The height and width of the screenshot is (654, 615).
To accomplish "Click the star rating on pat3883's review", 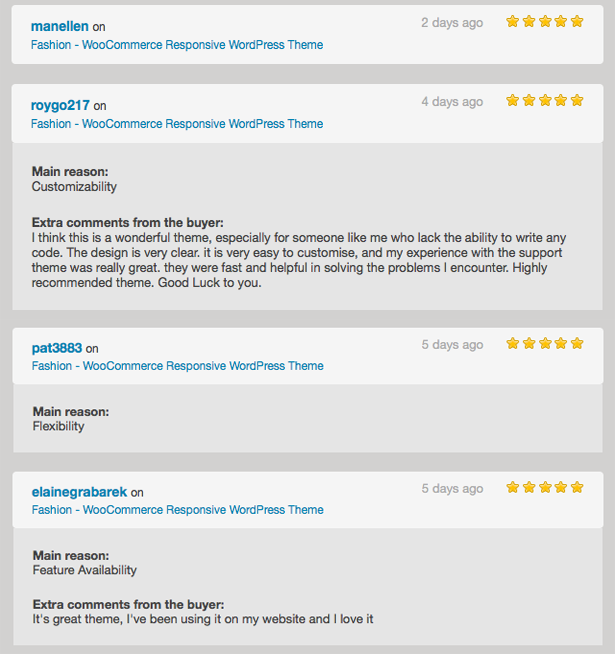I will 544,343.
